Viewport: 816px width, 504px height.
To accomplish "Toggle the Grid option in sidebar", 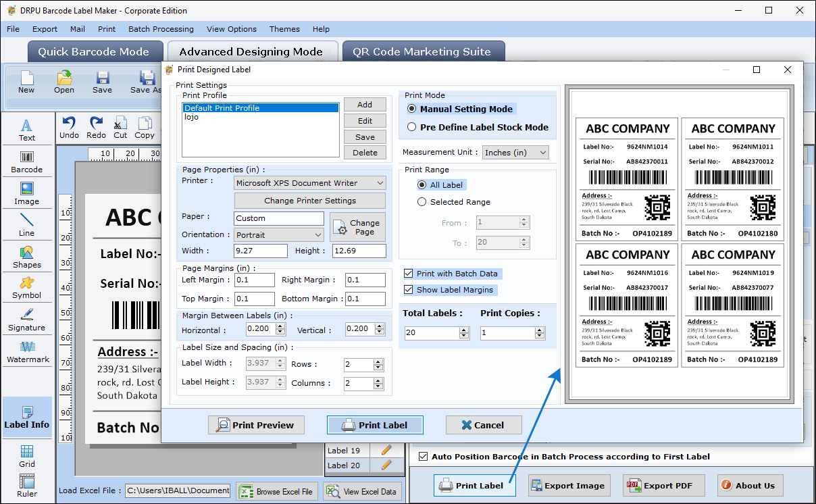I will pyautogui.click(x=27, y=457).
